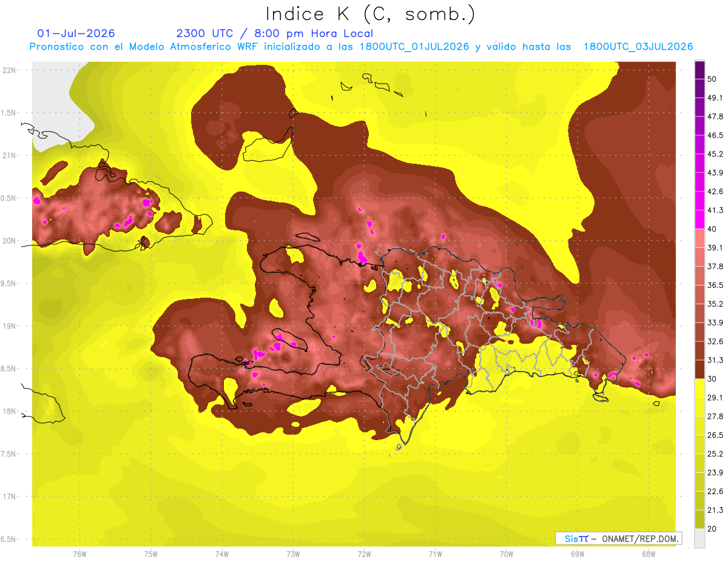728x562 pixels.
Task: Click the latitude label "22N"
Action: 8,70
